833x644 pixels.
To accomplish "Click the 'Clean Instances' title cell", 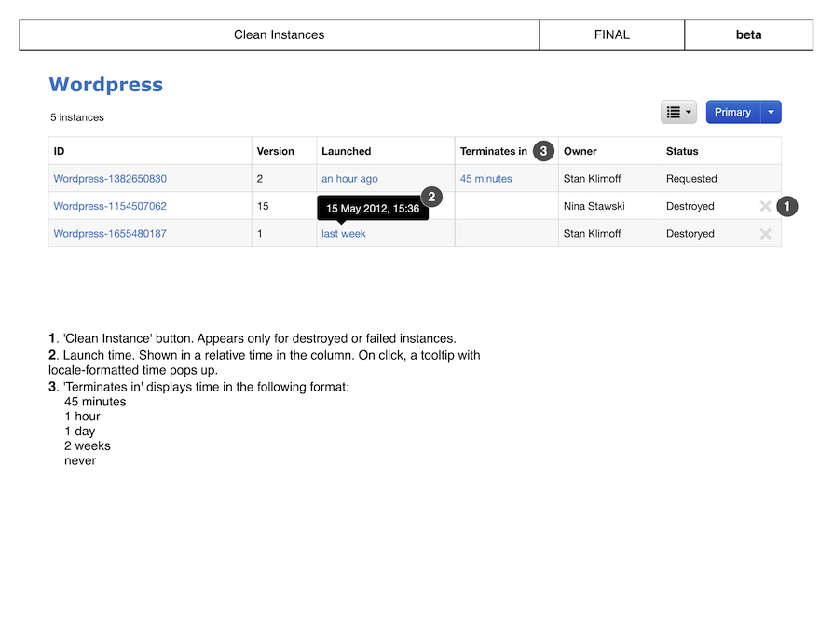I will point(279,35).
